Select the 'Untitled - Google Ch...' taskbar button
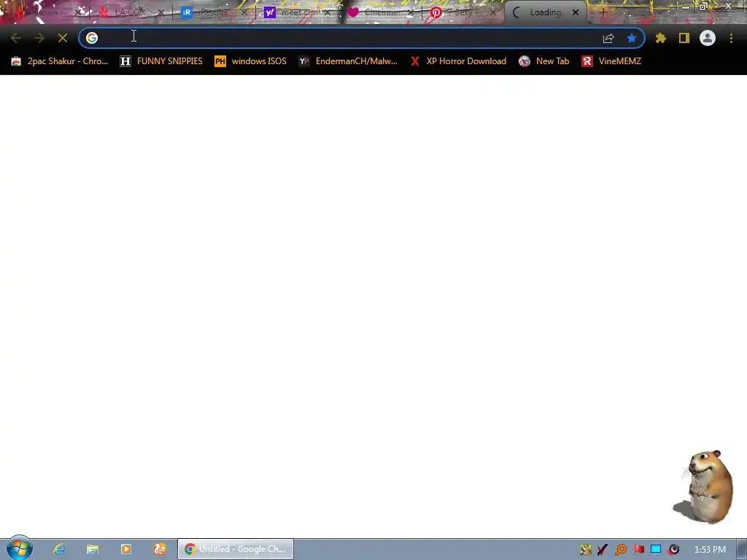The height and width of the screenshot is (560, 747). (x=236, y=549)
